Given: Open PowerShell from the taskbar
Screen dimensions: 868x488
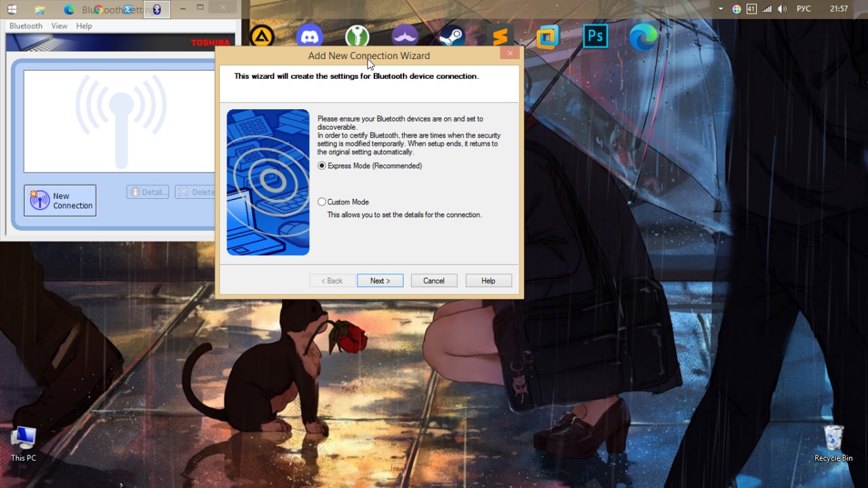Looking at the screenshot, I should click(x=127, y=10).
